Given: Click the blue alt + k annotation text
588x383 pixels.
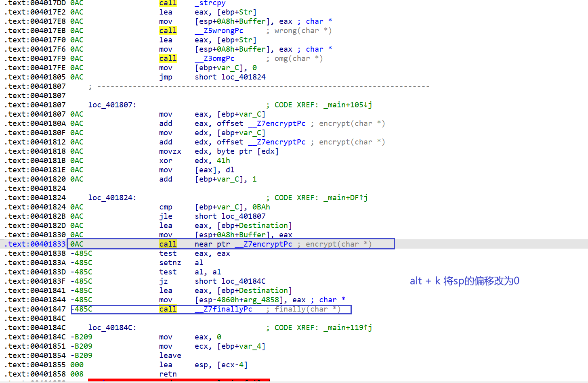Looking at the screenshot, I should [x=464, y=281].
